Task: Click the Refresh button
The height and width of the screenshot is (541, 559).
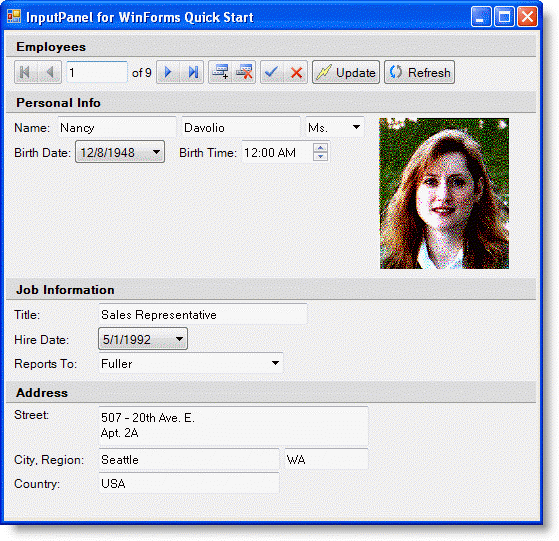Action: [x=419, y=72]
